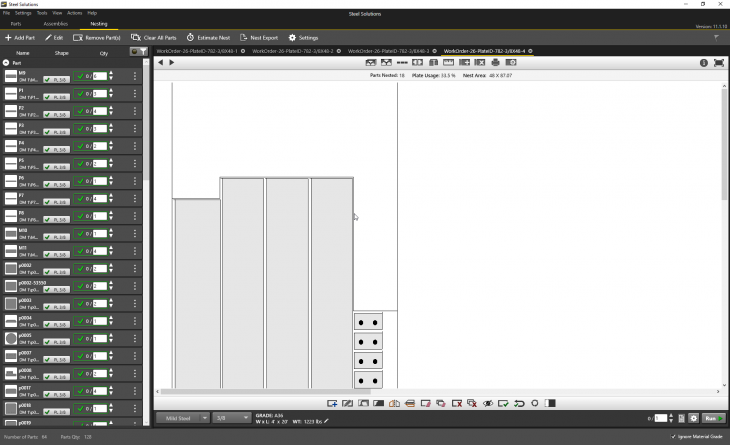
Task: Toggle the eye visibility icon
Action: coord(488,404)
